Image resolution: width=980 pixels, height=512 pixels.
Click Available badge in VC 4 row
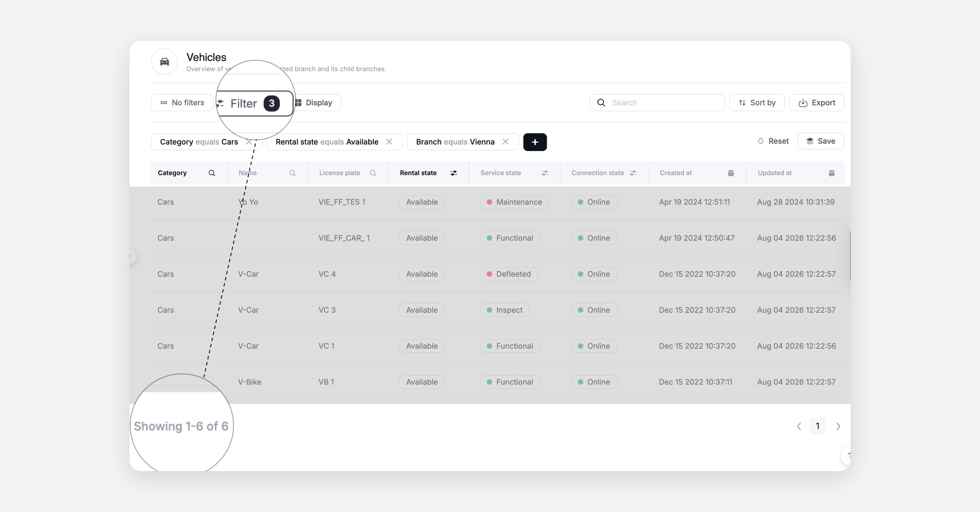tap(422, 274)
